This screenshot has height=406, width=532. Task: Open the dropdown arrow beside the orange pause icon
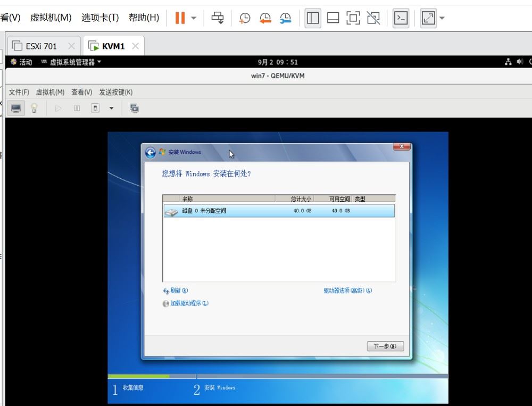pyautogui.click(x=194, y=18)
